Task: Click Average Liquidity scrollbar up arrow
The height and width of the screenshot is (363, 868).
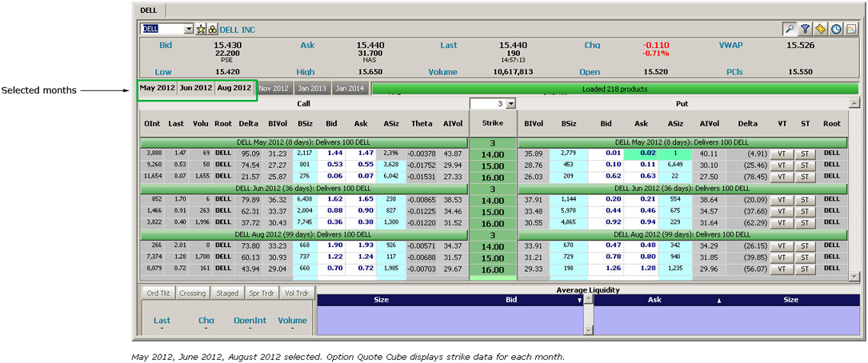Action: (589, 299)
